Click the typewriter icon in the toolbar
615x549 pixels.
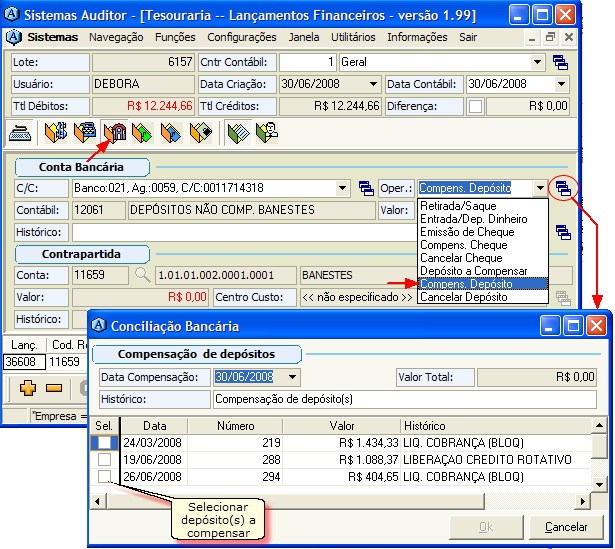pyautogui.click(x=20, y=133)
